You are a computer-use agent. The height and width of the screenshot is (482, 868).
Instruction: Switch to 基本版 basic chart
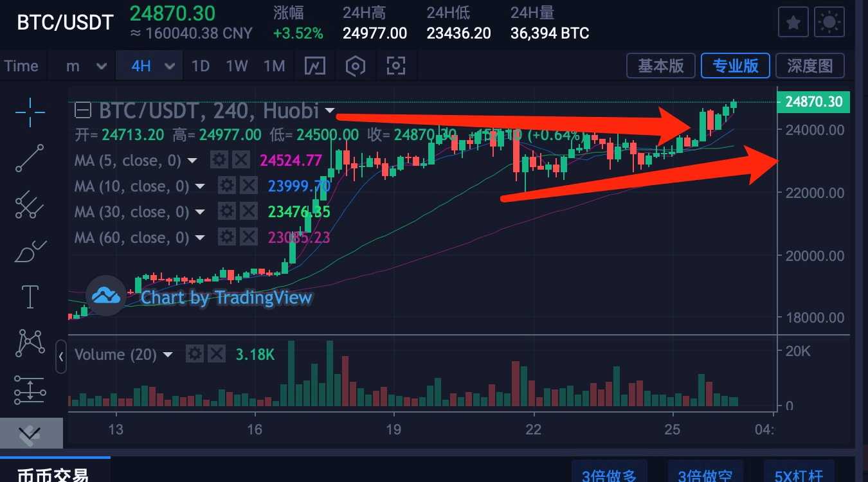661,66
